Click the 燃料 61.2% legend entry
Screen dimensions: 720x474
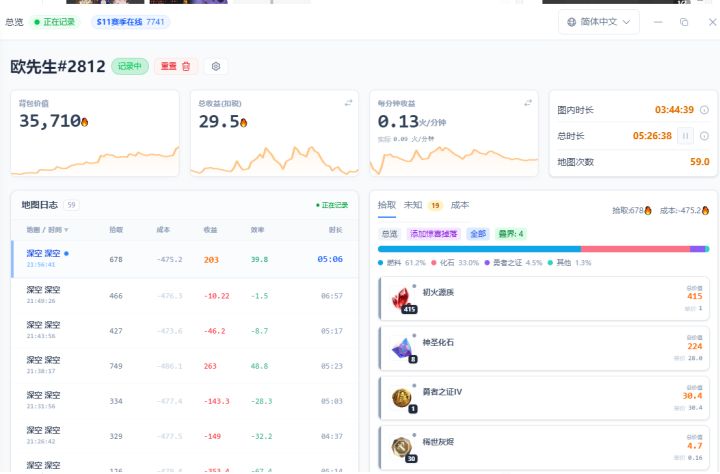click(x=402, y=263)
